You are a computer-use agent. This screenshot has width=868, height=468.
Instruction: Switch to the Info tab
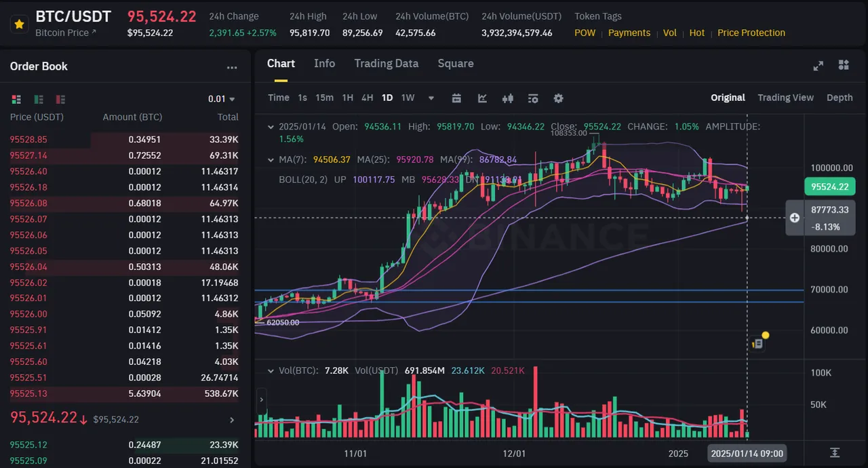[x=324, y=63]
